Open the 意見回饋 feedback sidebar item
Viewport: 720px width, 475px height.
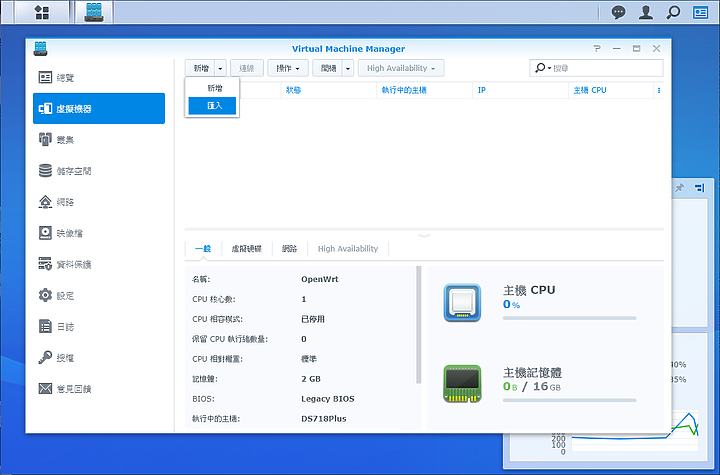click(x=99, y=389)
